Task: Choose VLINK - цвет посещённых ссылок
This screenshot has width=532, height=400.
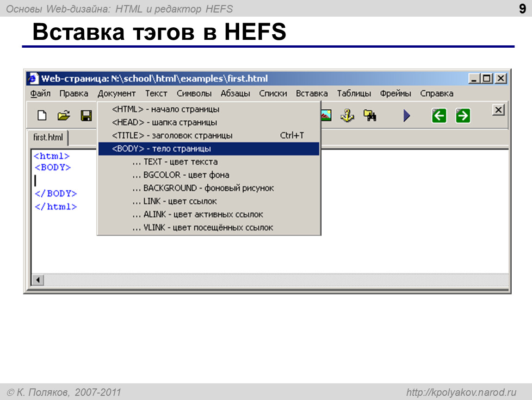Action: point(209,227)
